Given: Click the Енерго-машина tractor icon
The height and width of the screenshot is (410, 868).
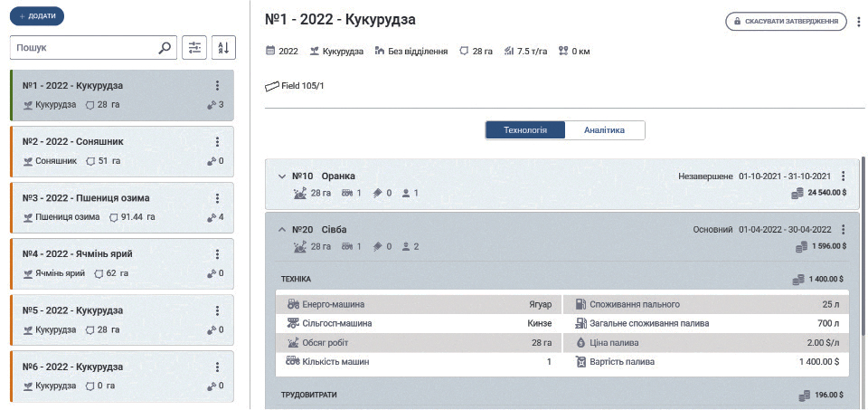Looking at the screenshot, I should pyautogui.click(x=293, y=304).
